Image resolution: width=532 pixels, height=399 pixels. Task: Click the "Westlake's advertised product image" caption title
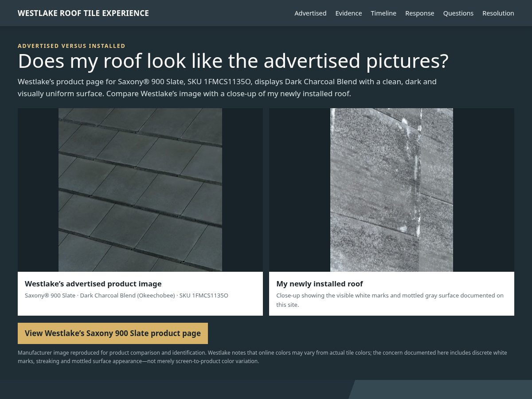(93, 284)
